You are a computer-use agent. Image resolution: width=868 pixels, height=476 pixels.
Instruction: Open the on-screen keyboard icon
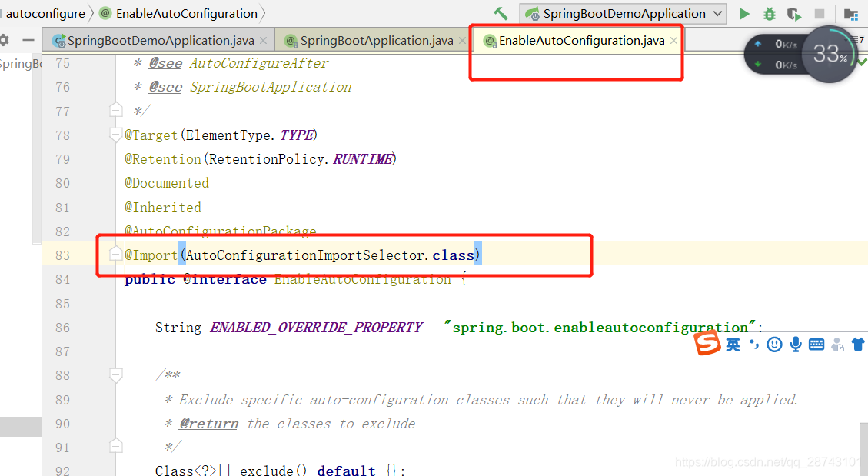[x=816, y=344]
